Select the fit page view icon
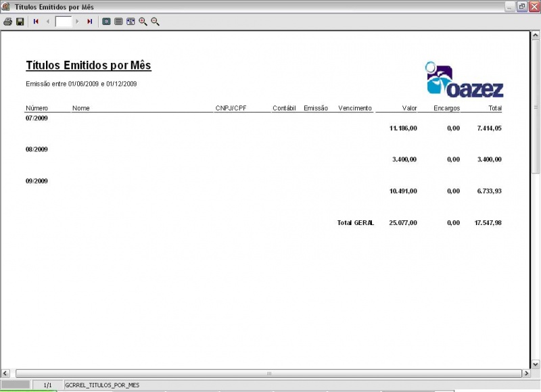Screen dimensions: 541x392 pos(118,22)
